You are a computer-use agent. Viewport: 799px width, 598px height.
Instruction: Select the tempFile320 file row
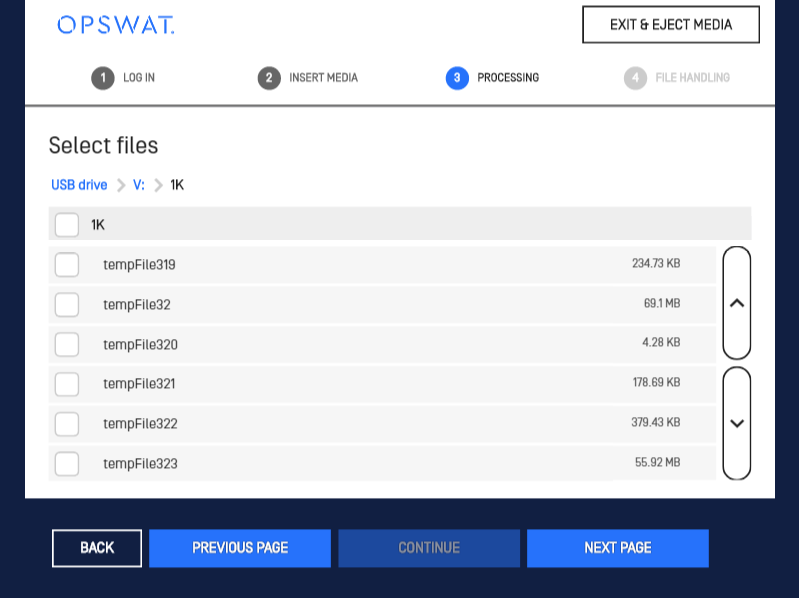(x=380, y=344)
